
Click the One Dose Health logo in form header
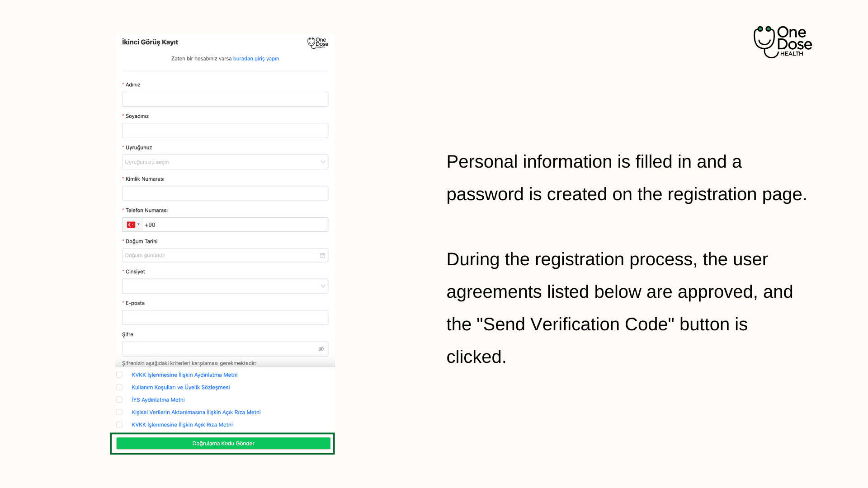(318, 43)
